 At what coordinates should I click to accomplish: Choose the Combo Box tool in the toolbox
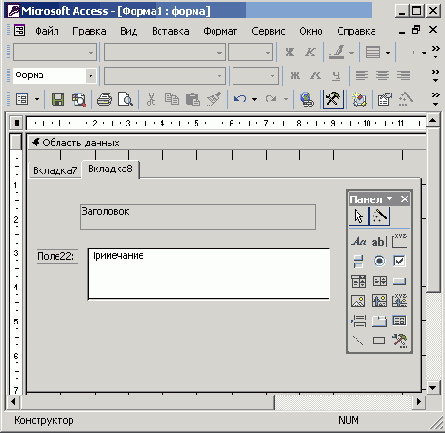359,281
